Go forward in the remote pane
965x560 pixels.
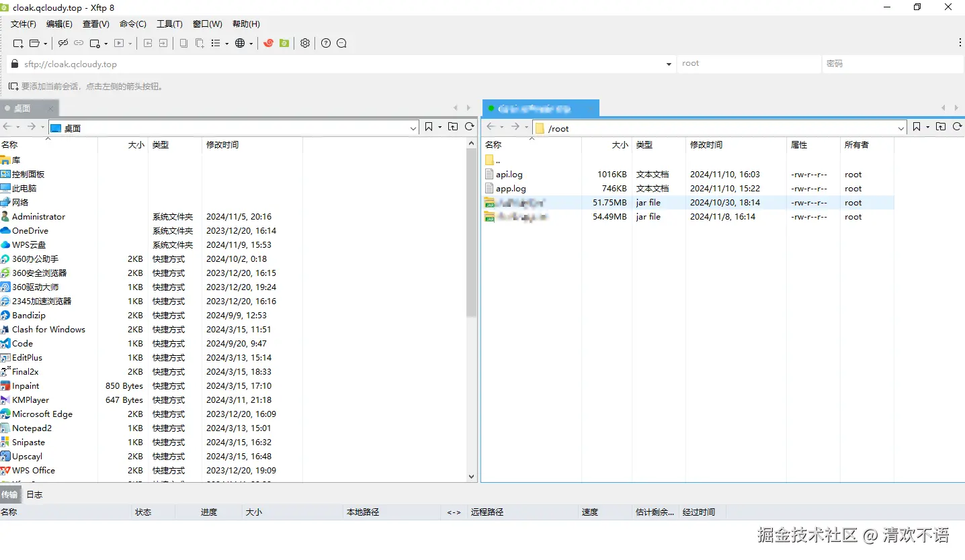click(515, 127)
